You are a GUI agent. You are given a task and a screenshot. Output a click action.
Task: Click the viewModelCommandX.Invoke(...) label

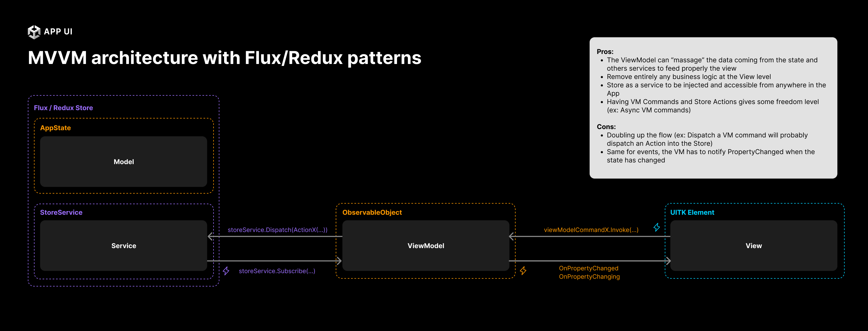click(591, 230)
